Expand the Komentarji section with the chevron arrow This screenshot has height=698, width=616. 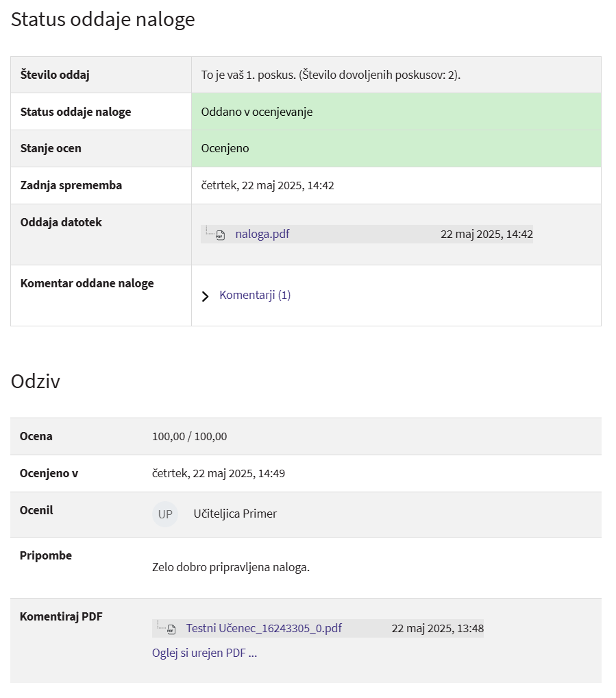point(205,296)
